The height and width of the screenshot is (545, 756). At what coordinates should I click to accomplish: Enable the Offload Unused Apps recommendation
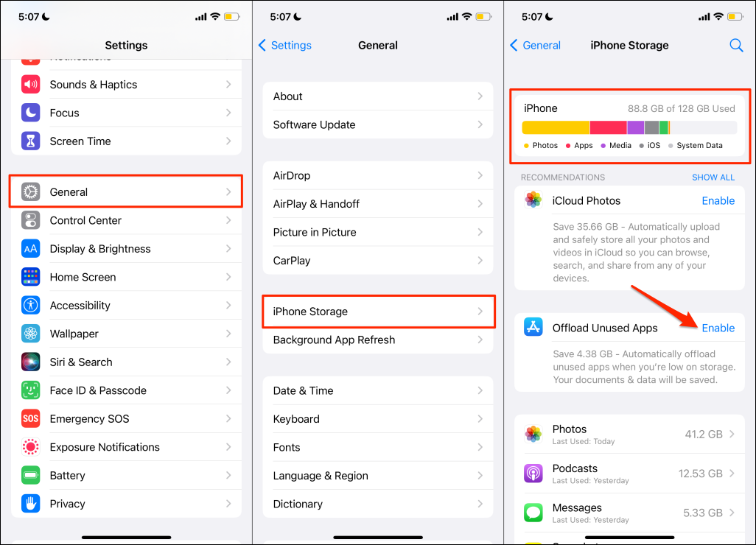pyautogui.click(x=718, y=328)
